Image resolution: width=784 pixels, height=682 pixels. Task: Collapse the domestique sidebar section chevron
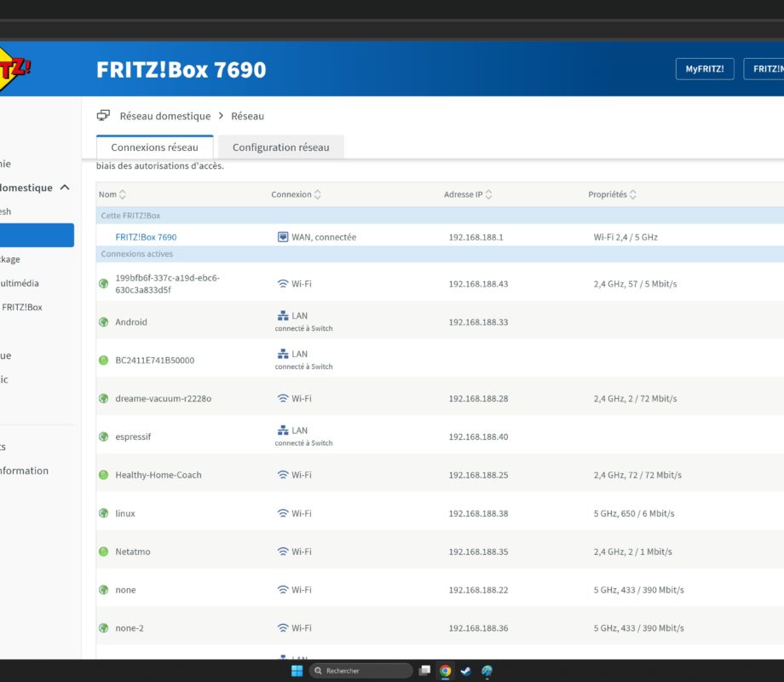(x=65, y=188)
